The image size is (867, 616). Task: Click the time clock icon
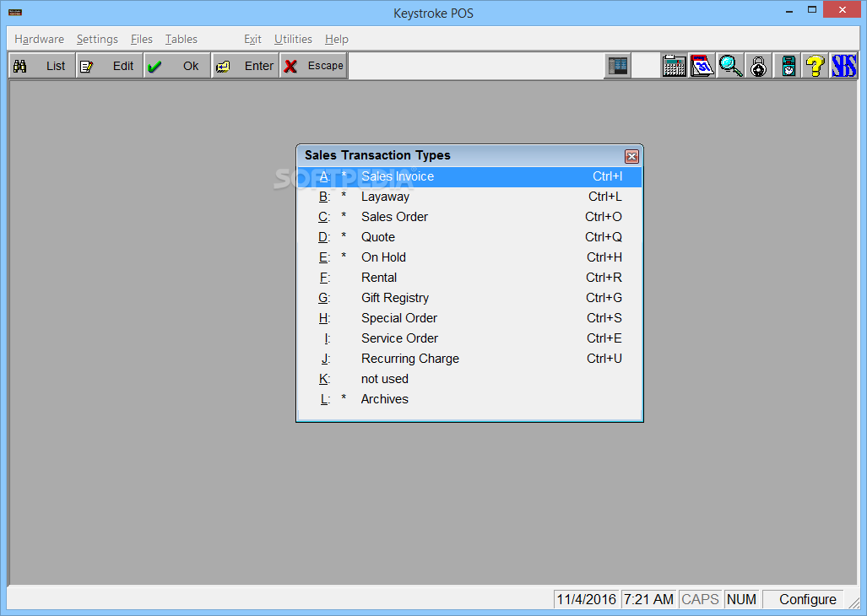(788, 67)
